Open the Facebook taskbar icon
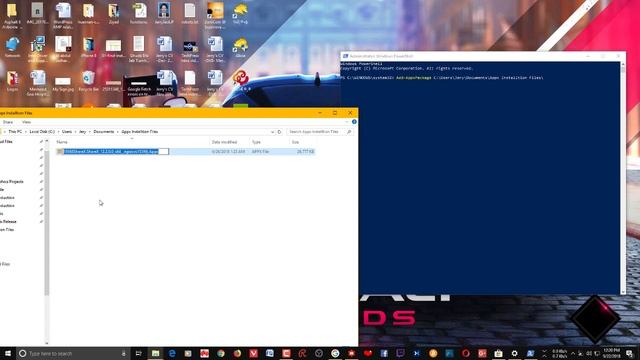This screenshot has width=640, height=360. point(384,353)
